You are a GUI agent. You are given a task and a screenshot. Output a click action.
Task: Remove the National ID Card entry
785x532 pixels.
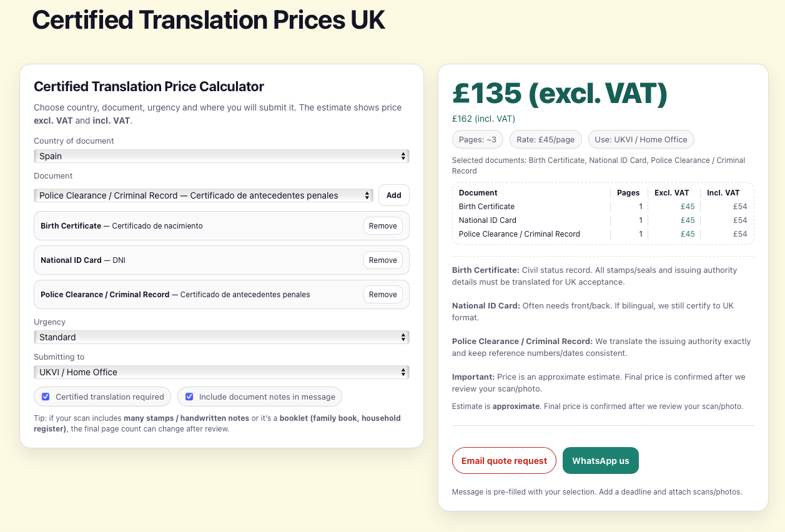[383, 260]
